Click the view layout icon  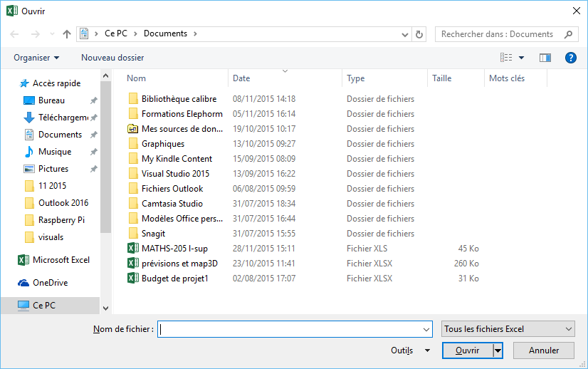(507, 58)
